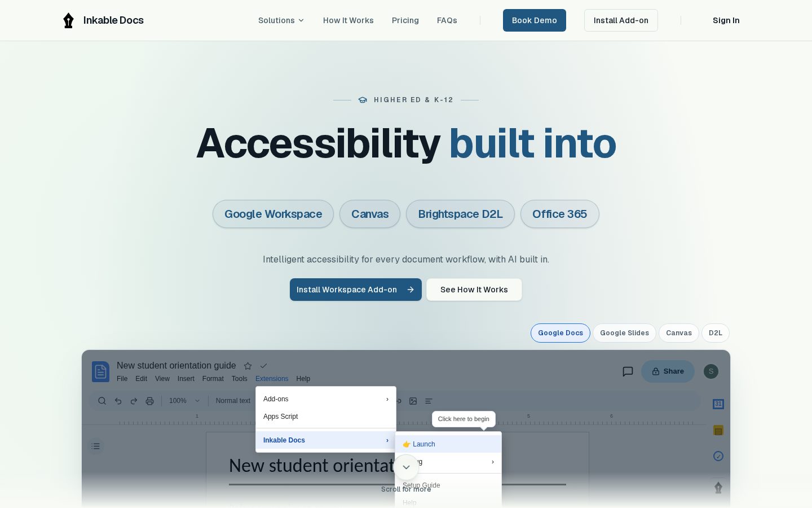812x508 pixels.
Task: Click the Inkable Docs brand name
Action: [113, 20]
